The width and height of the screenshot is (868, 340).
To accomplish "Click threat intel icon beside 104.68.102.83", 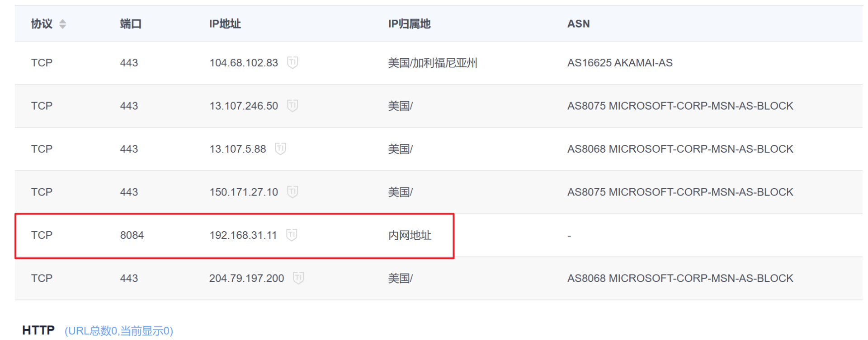I will pyautogui.click(x=292, y=62).
